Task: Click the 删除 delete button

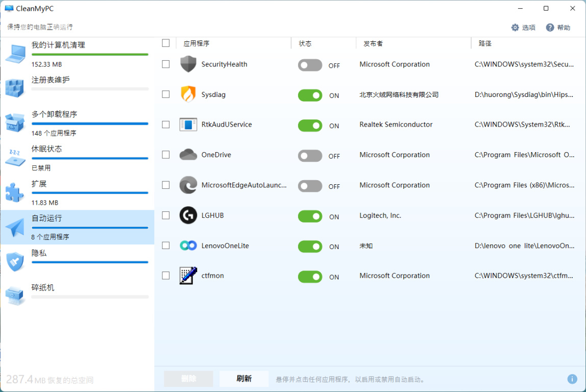Action: [188, 379]
